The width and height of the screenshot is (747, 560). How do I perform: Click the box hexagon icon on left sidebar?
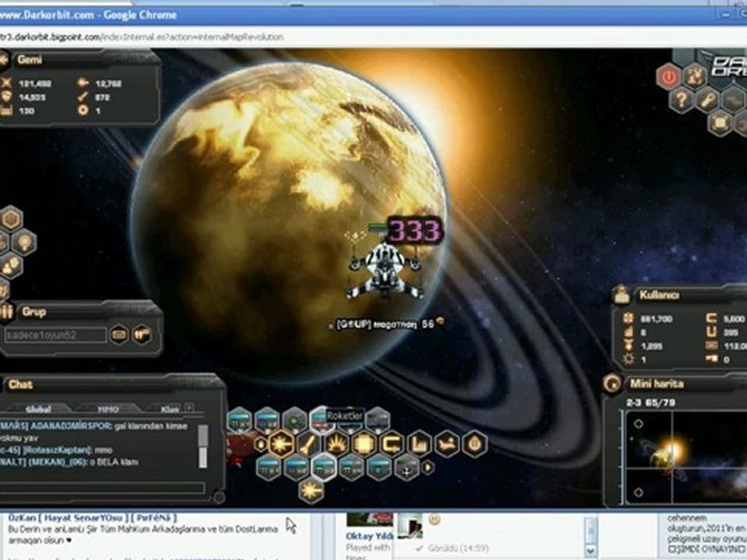(12, 219)
